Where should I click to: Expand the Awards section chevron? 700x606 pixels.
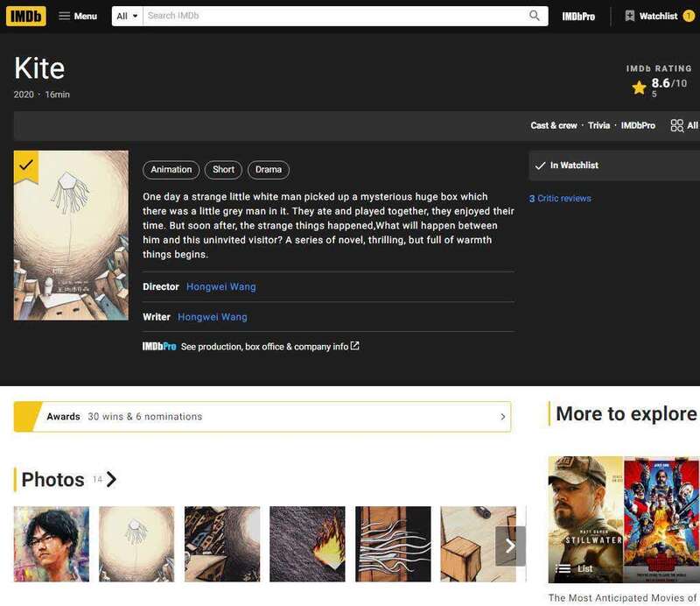point(502,417)
